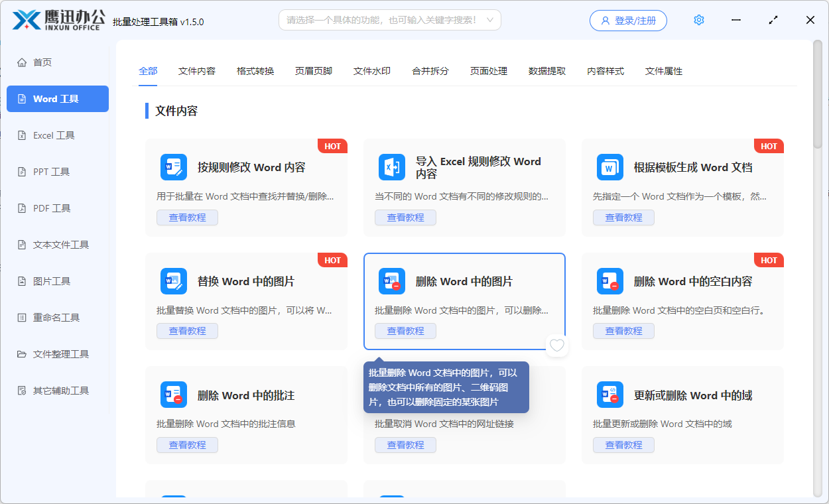Open the 按规则修改 Word 内容 tool icon

(x=173, y=167)
